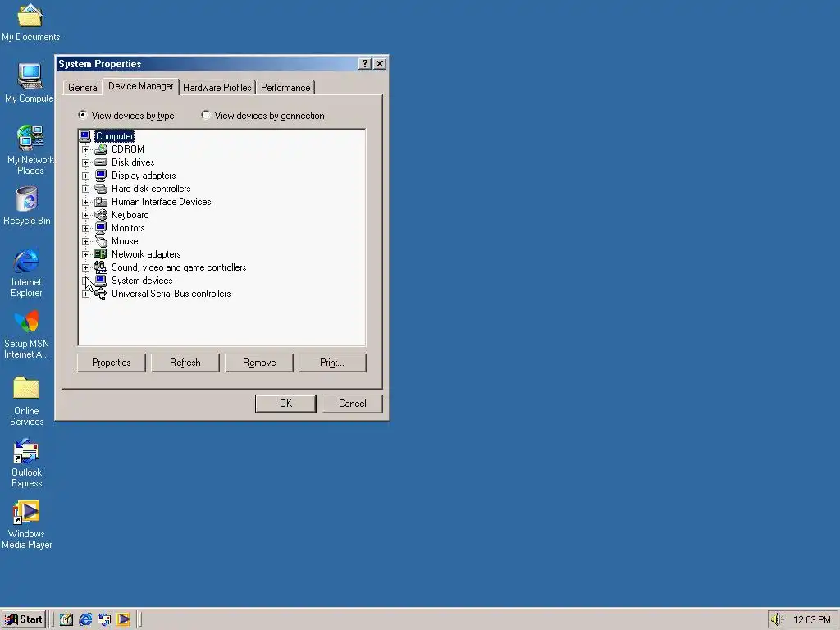Expand Hard disk controllers node
The image size is (840, 630).
85,189
